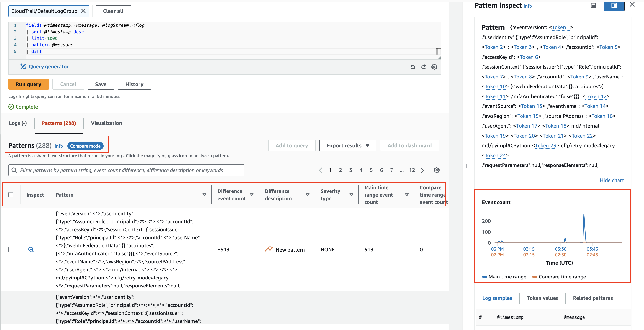Open the Export results dropdown
Screen dimensions: 644x330
[x=348, y=145]
